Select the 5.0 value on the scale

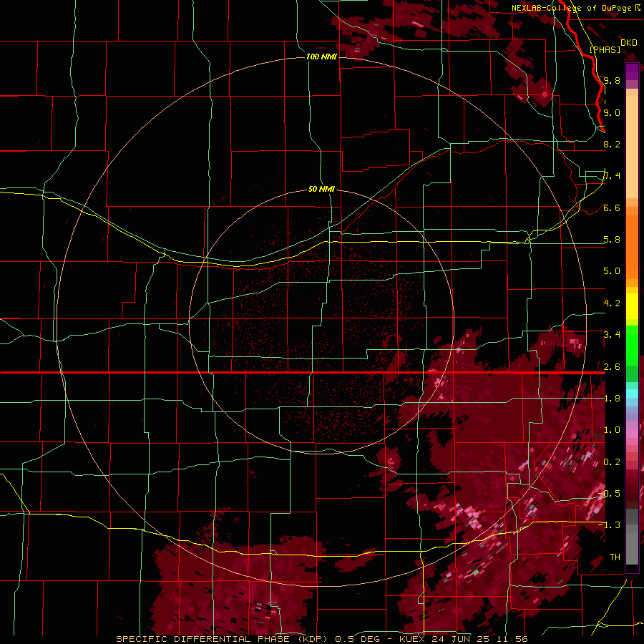point(612,271)
